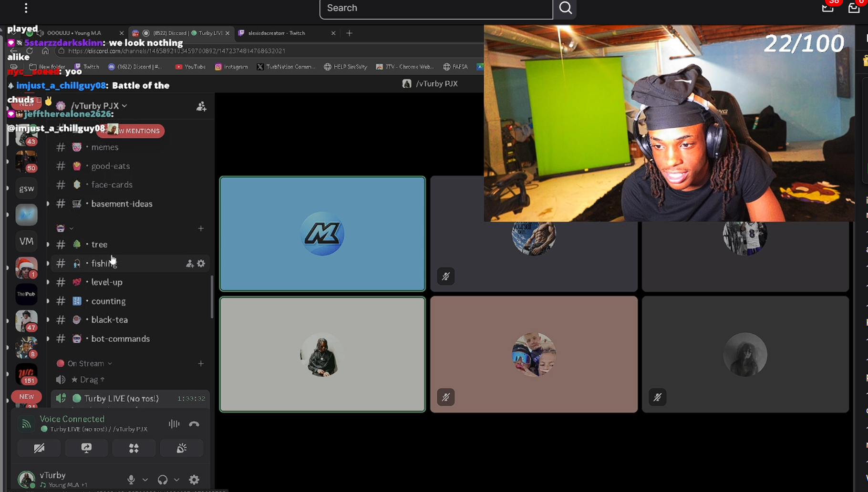Click the search magnifying glass icon
Screen dimensions: 868x492
[x=565, y=8]
